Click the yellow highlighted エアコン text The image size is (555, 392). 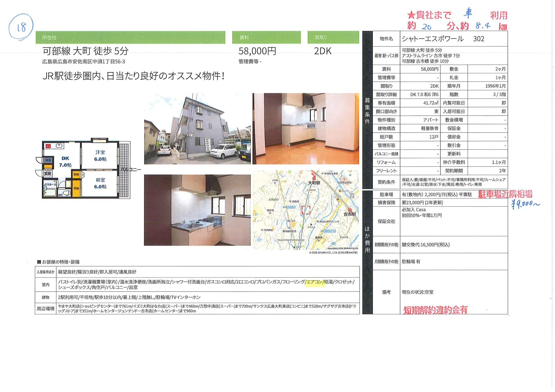pos(314,282)
